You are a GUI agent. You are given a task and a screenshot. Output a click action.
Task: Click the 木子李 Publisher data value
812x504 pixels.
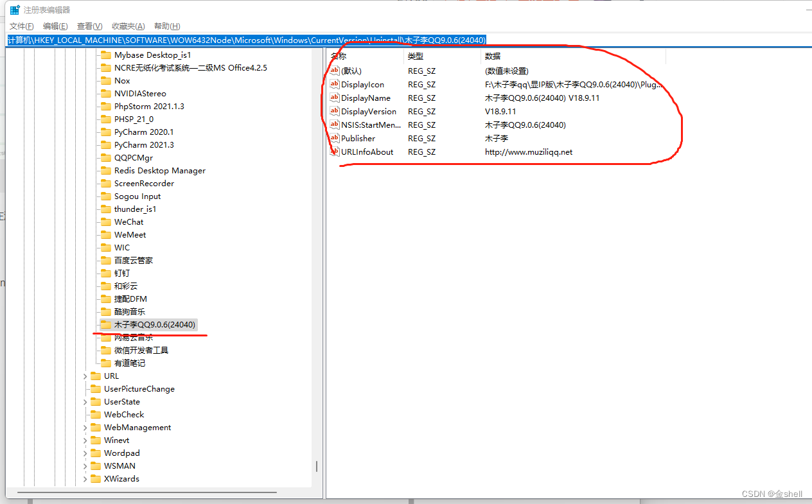click(x=496, y=139)
